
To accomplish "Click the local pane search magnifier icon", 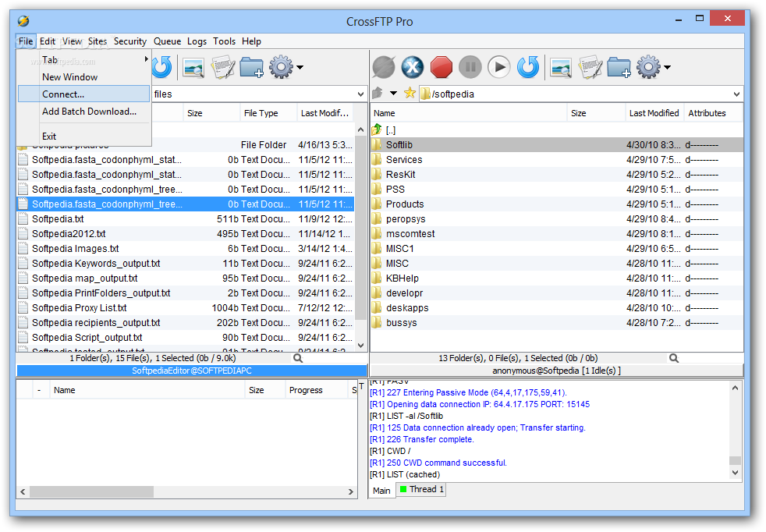I will click(x=297, y=358).
